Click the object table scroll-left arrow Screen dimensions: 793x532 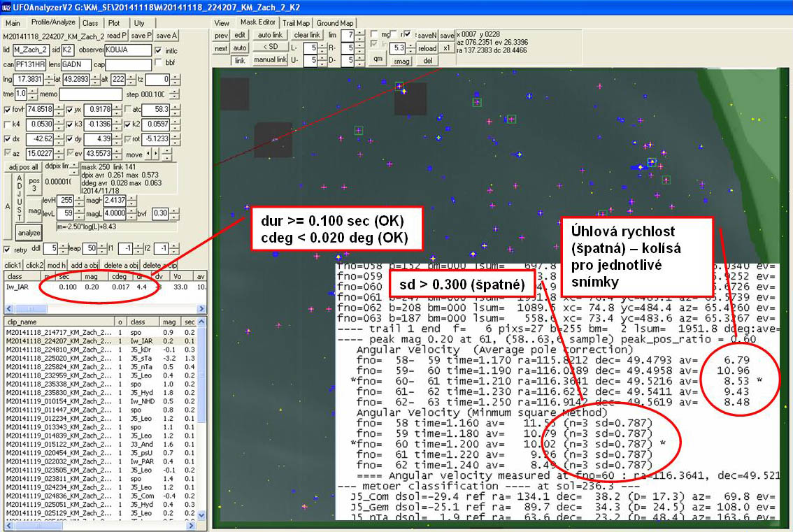tap(8, 308)
